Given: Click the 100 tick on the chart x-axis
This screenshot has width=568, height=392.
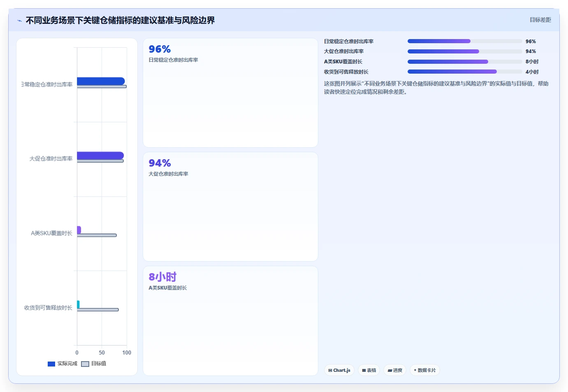Looking at the screenshot, I should point(127,353).
